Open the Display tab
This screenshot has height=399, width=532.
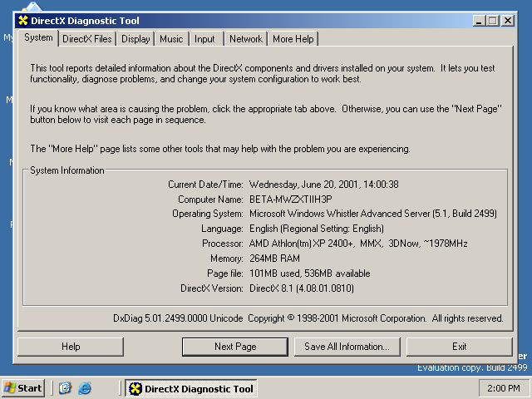[x=135, y=39]
